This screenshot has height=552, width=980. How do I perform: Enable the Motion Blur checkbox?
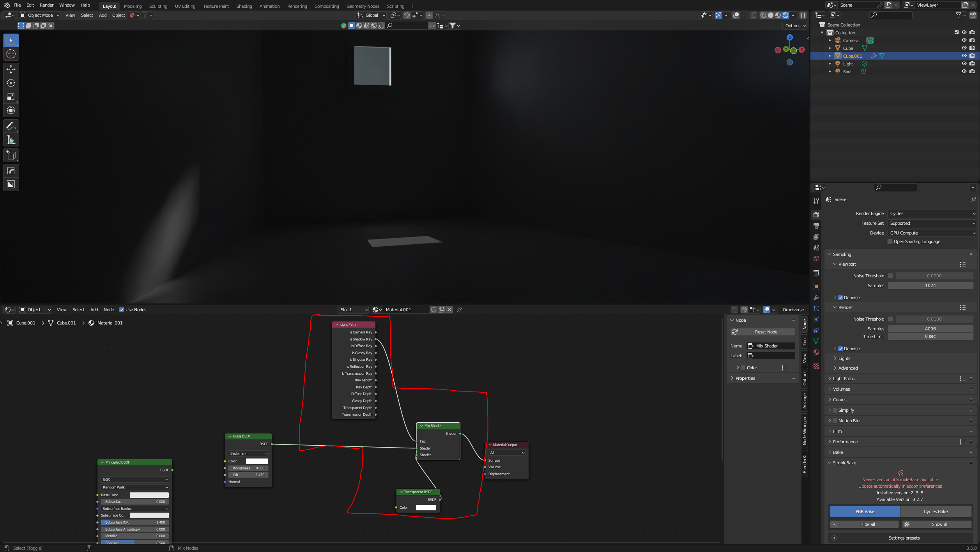[835, 421]
